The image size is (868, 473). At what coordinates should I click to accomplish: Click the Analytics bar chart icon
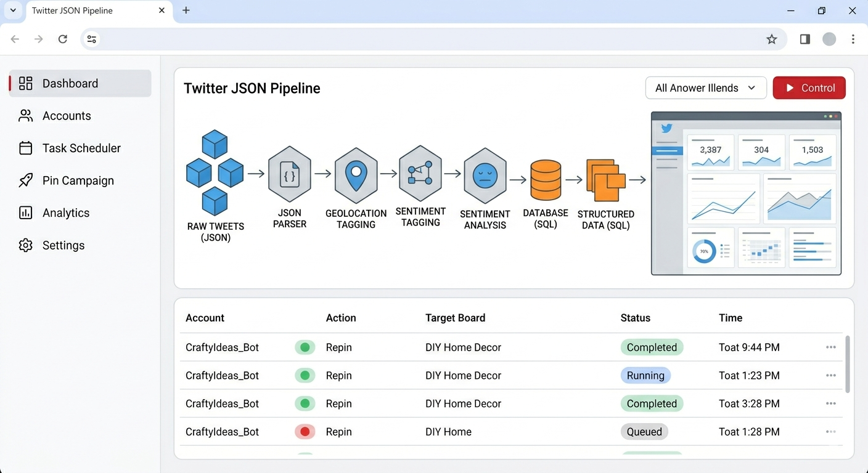click(x=25, y=212)
